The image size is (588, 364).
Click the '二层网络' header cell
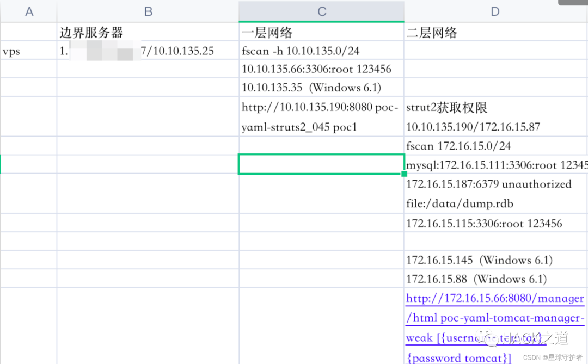[x=496, y=32]
